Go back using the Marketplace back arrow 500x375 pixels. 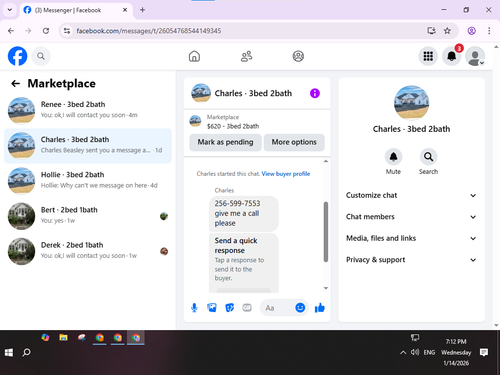click(x=15, y=83)
